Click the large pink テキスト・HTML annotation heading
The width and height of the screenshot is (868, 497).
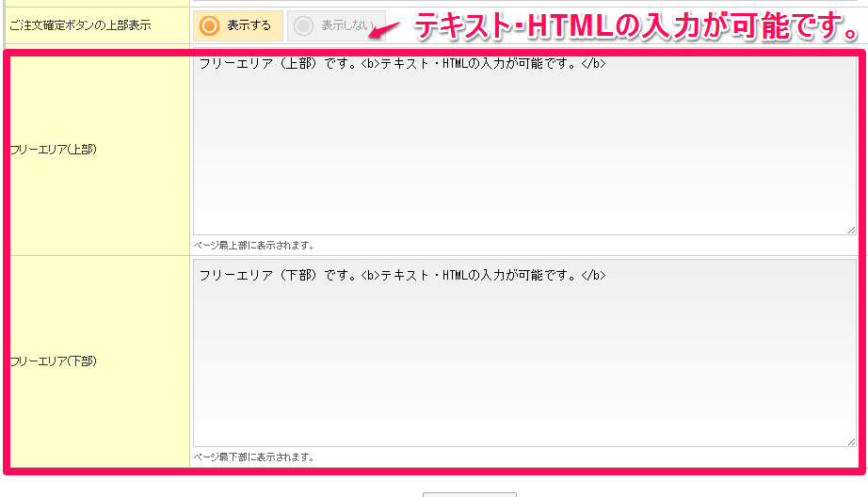coord(636,26)
